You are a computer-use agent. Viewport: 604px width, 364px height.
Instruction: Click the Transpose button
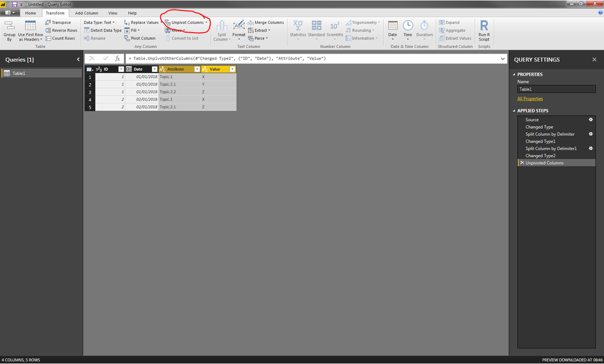pyautogui.click(x=58, y=23)
